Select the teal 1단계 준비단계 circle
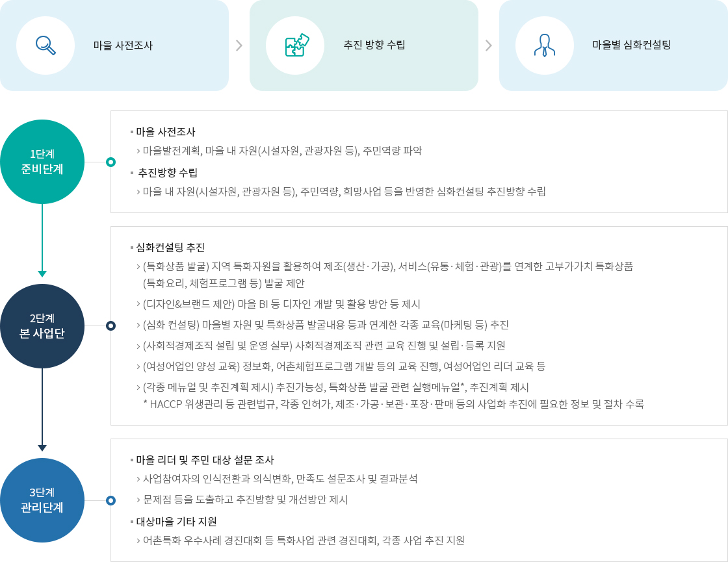Screen dimensions: 728x562 [42, 162]
